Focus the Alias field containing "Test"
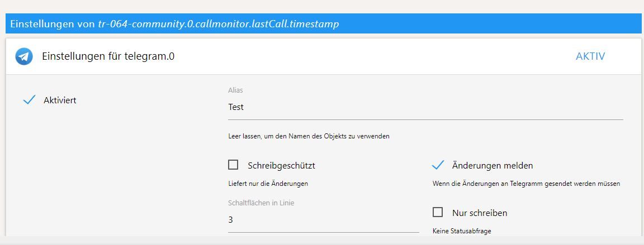 [x=425, y=107]
